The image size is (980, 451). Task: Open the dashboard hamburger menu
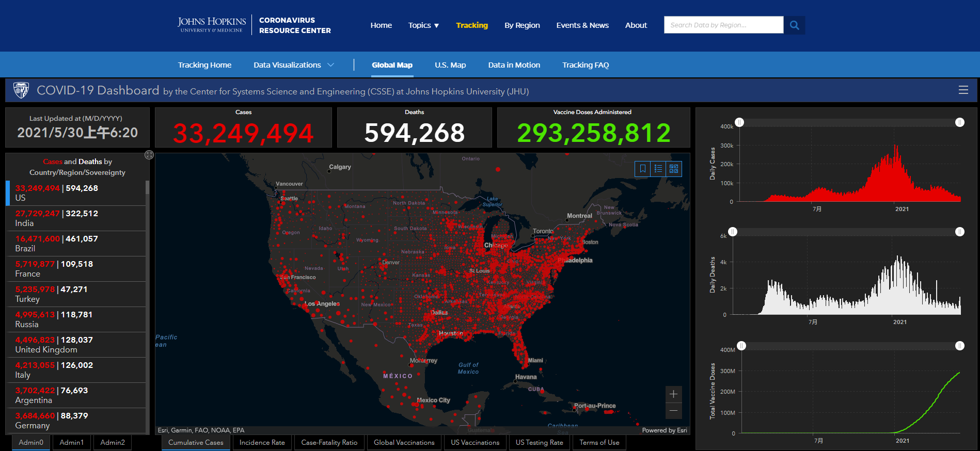click(963, 90)
